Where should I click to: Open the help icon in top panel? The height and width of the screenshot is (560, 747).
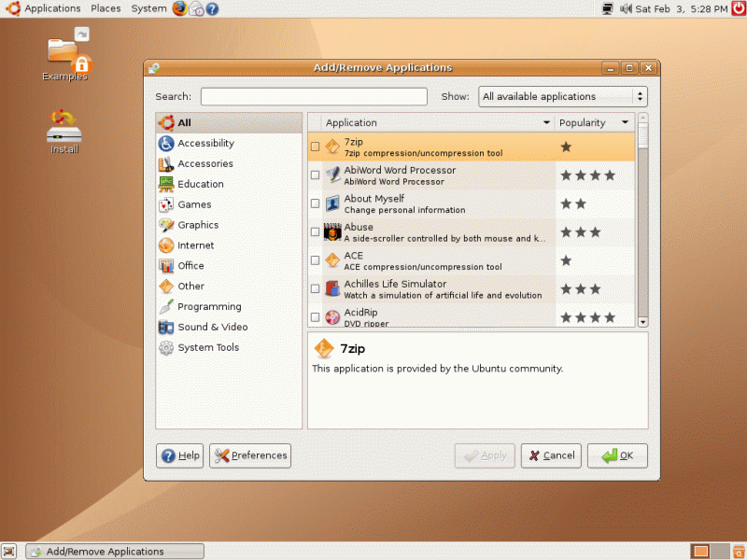tap(213, 8)
